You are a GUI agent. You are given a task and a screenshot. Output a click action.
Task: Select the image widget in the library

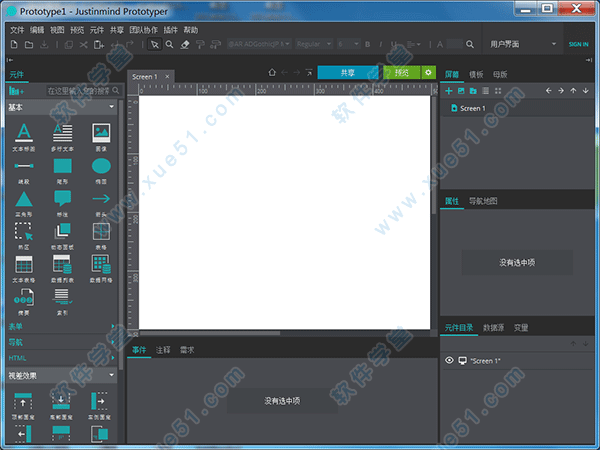101,132
